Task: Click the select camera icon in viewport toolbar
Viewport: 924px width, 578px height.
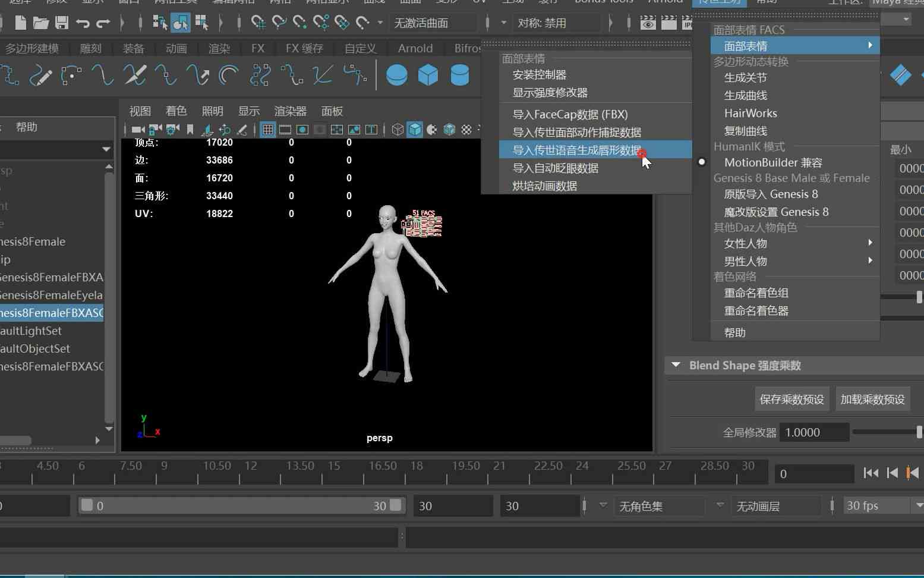Action: click(x=138, y=130)
